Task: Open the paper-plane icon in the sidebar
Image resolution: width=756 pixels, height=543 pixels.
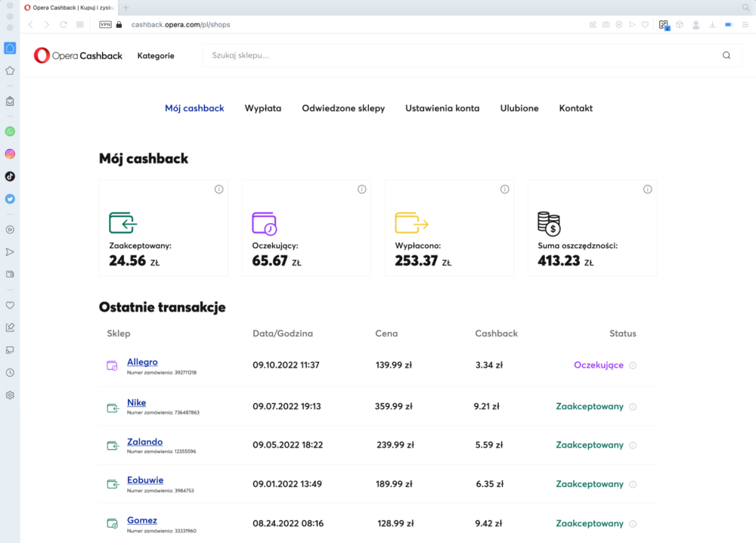Action: [x=10, y=252]
